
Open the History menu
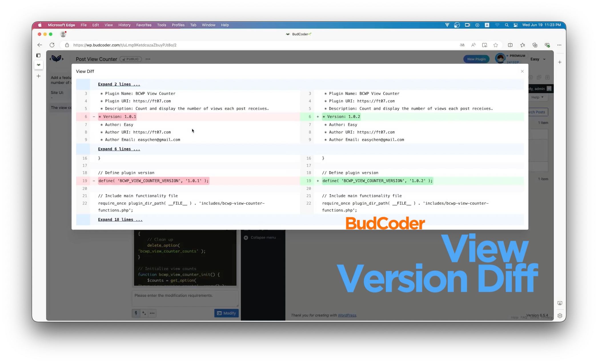(124, 25)
